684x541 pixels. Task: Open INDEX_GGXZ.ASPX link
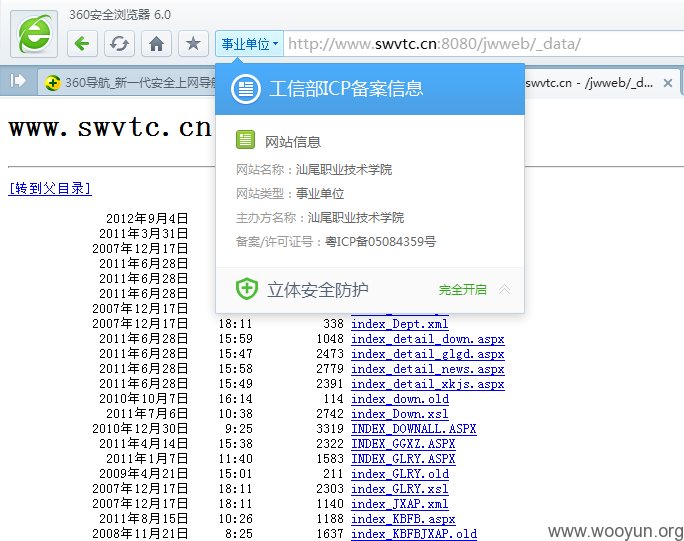click(x=403, y=444)
